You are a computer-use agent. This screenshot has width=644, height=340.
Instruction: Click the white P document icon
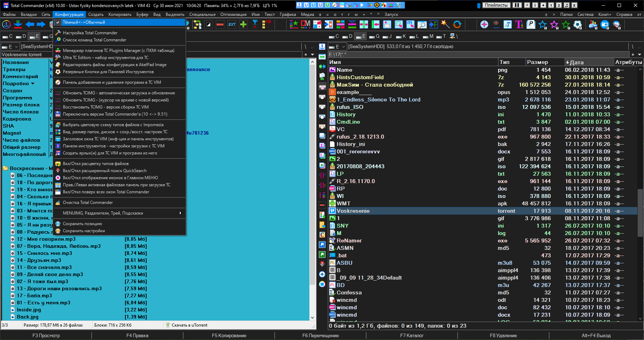(x=531, y=24)
